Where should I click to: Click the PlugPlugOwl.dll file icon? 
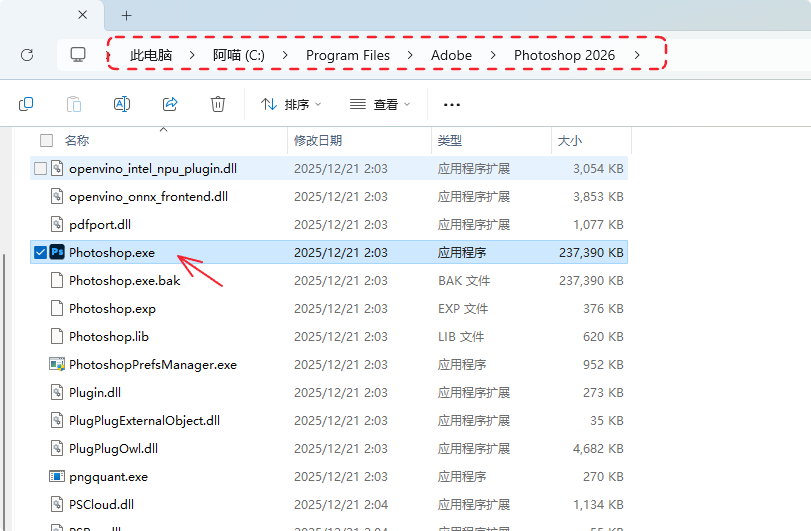point(57,448)
